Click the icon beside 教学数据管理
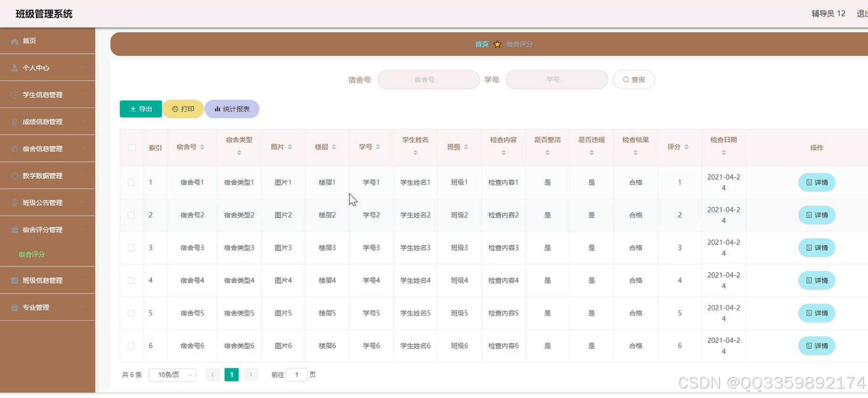This screenshot has width=868, height=398. point(15,176)
